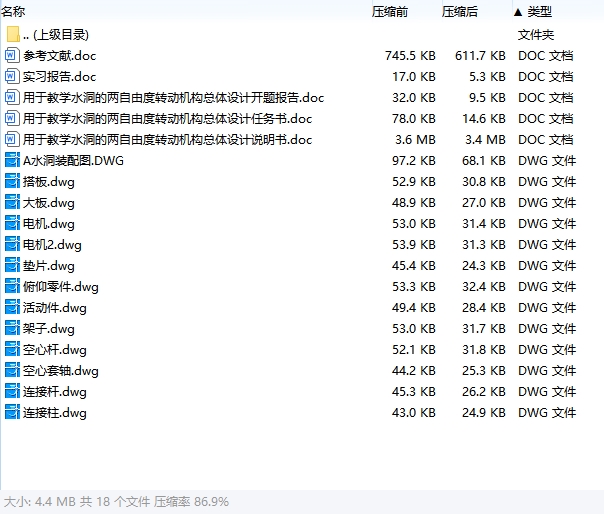
Task: Click the 97.2 KB size value
Action: (x=414, y=161)
